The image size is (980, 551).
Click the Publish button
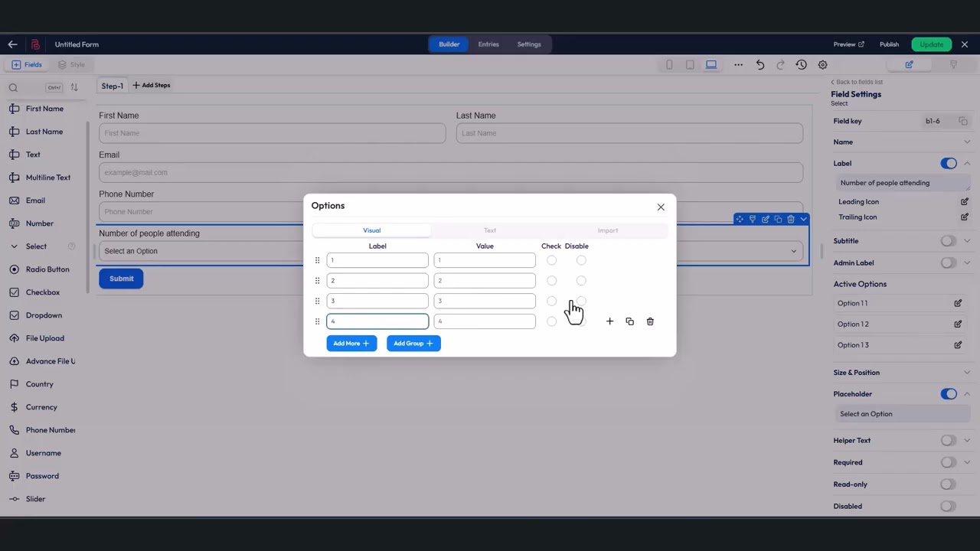[x=889, y=44]
